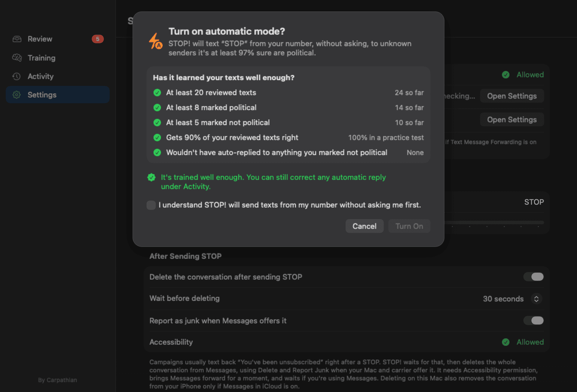This screenshot has height=392, width=577.
Task: Click the lightning bolt automatic mode icon
Action: 156,41
